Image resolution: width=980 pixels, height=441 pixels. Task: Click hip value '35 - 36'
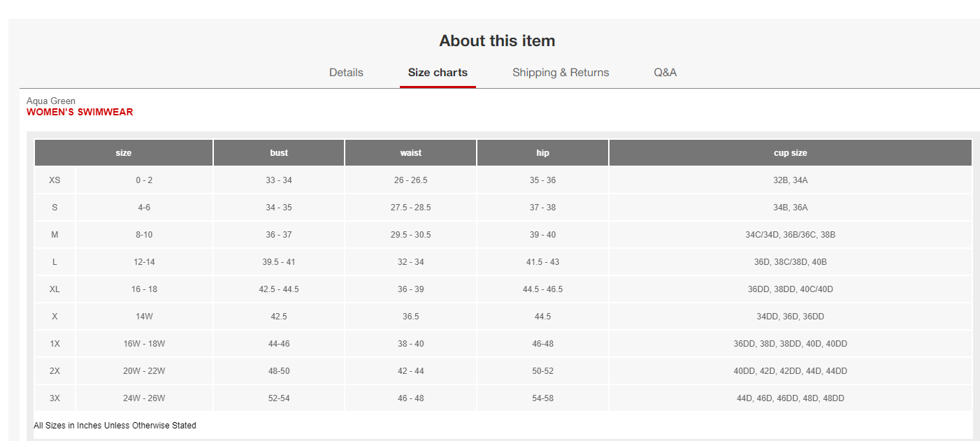click(x=543, y=180)
